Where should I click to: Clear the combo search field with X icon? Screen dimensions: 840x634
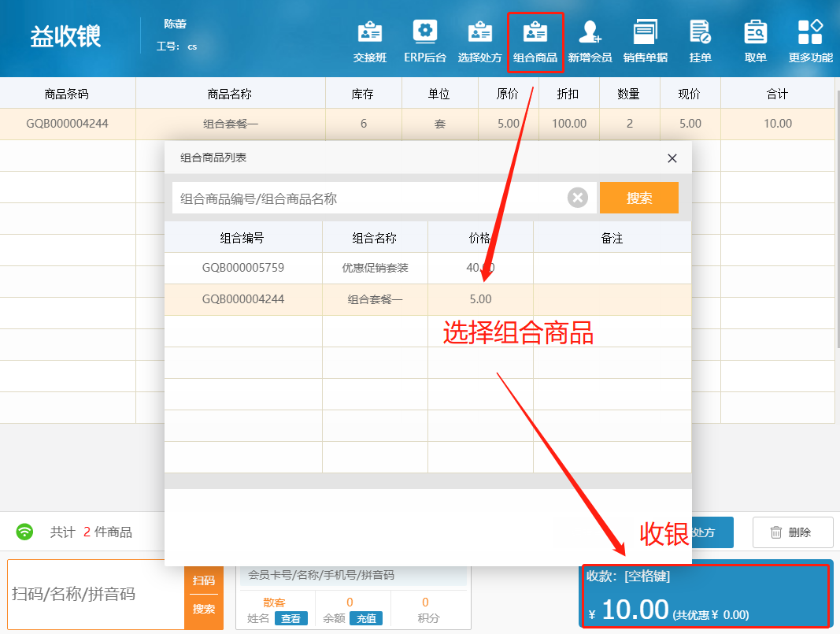click(x=578, y=198)
